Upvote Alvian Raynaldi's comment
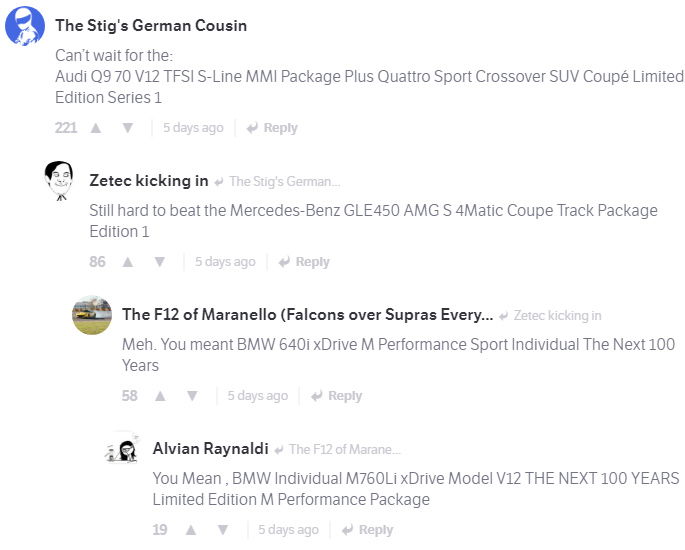 [x=191, y=530]
